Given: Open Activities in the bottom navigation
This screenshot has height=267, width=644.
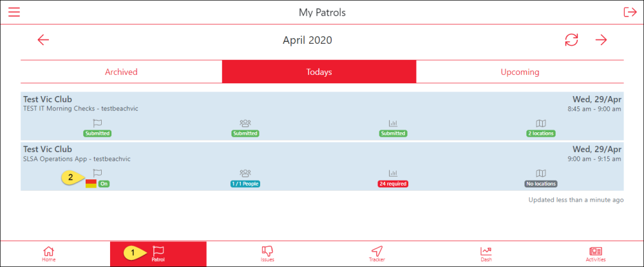Looking at the screenshot, I should tap(596, 254).
